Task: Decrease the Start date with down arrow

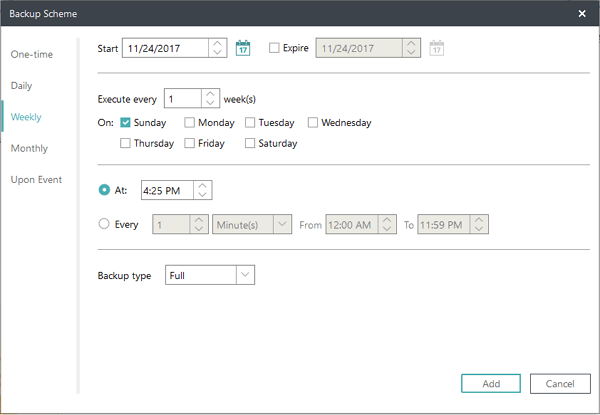Action: pos(217,52)
